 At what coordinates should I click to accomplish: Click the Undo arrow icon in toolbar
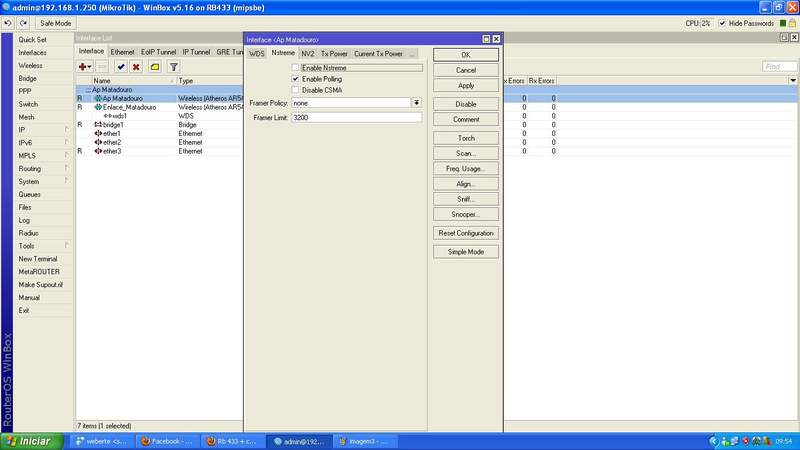8,23
